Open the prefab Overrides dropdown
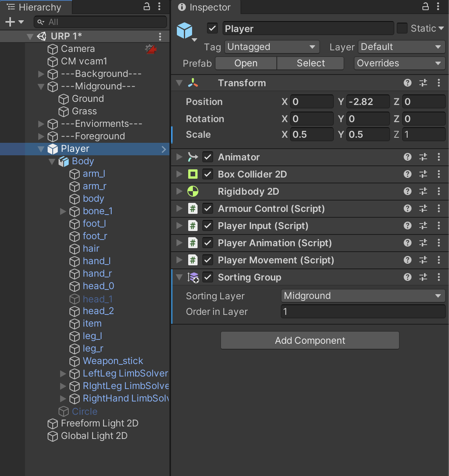 [400, 63]
